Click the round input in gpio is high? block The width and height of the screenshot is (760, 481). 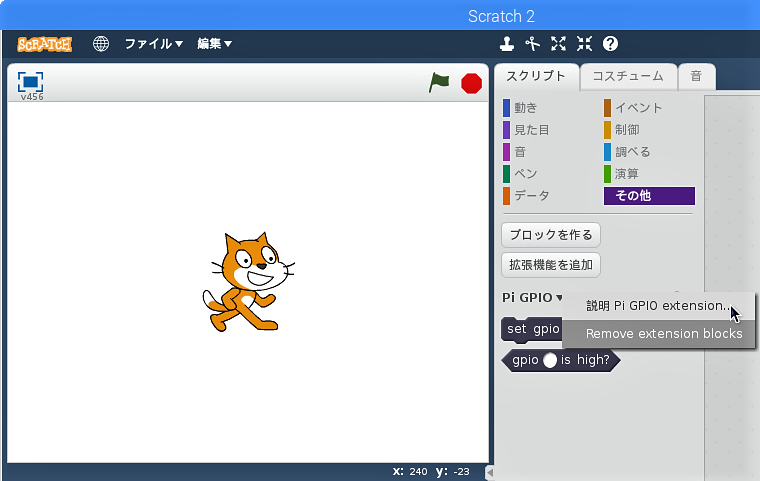pos(550,360)
